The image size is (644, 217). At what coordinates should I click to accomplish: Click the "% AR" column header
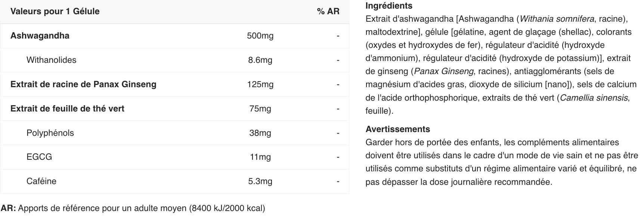tap(328, 11)
